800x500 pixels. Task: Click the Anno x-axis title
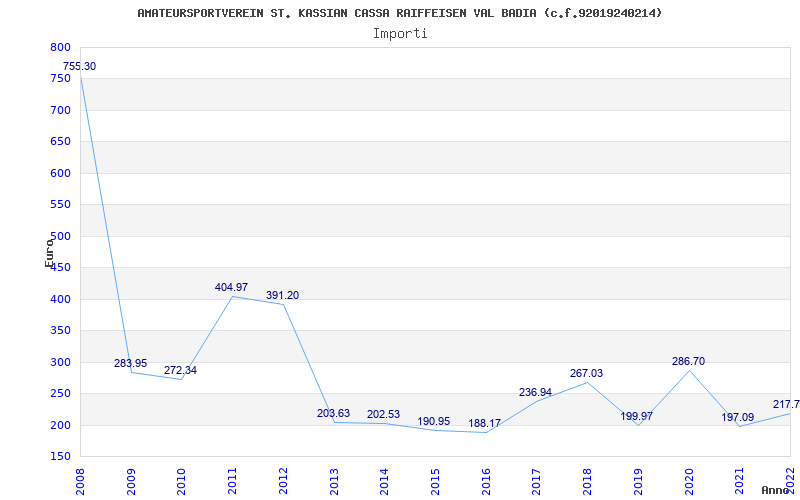pos(777,490)
